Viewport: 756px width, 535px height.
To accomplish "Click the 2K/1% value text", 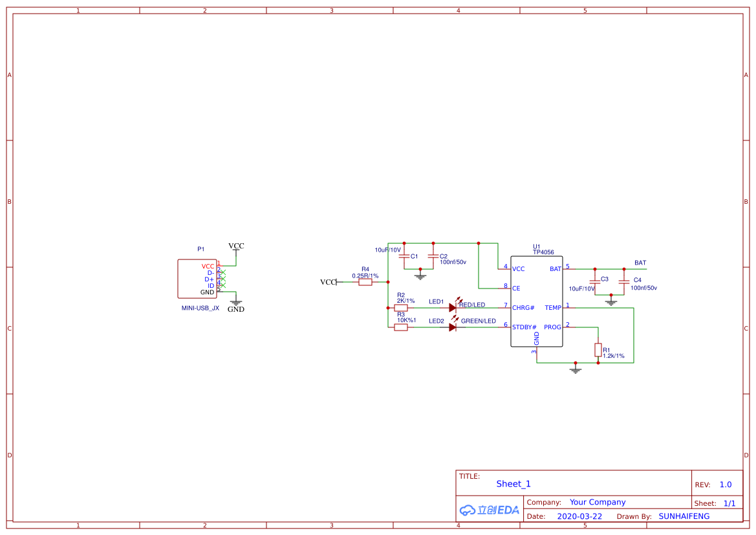I will [405, 301].
